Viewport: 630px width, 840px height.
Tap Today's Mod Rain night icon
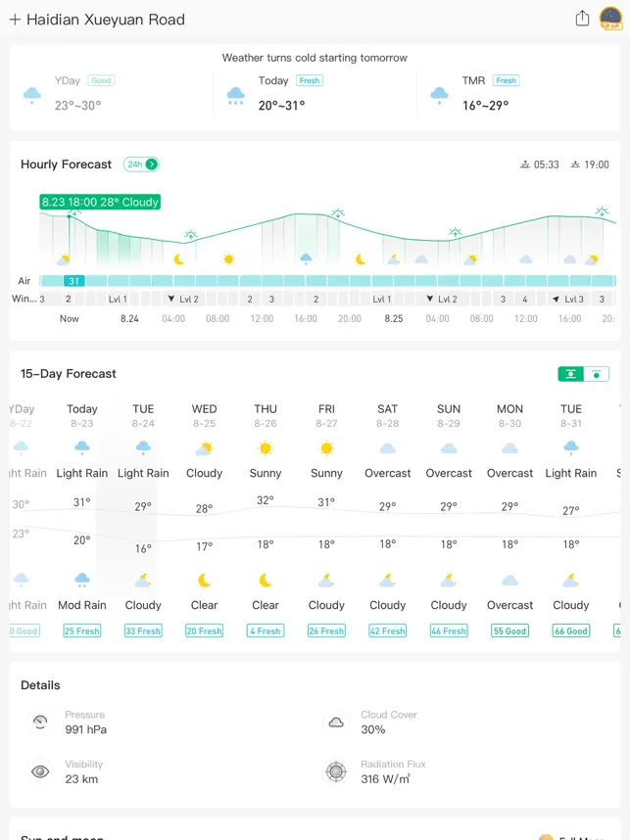(82, 580)
